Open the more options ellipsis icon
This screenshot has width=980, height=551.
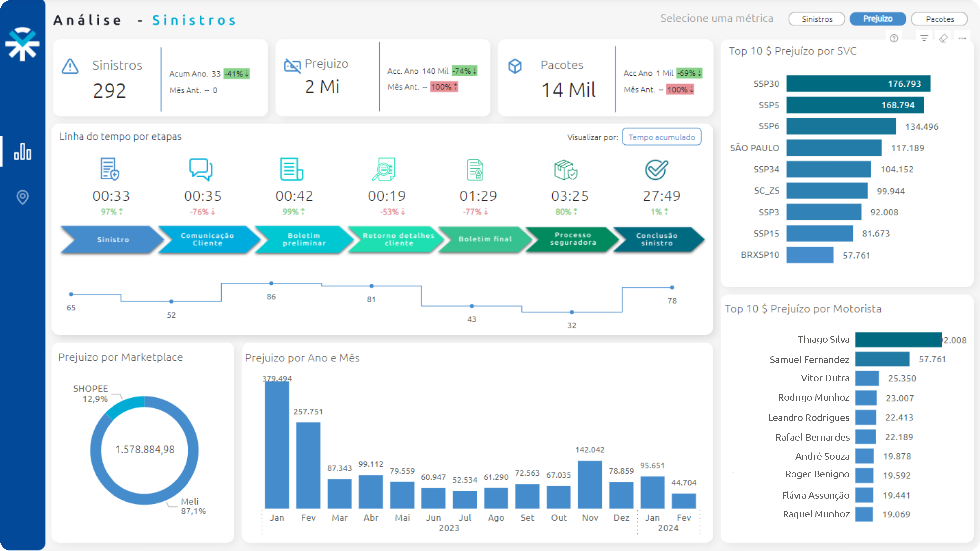click(962, 38)
